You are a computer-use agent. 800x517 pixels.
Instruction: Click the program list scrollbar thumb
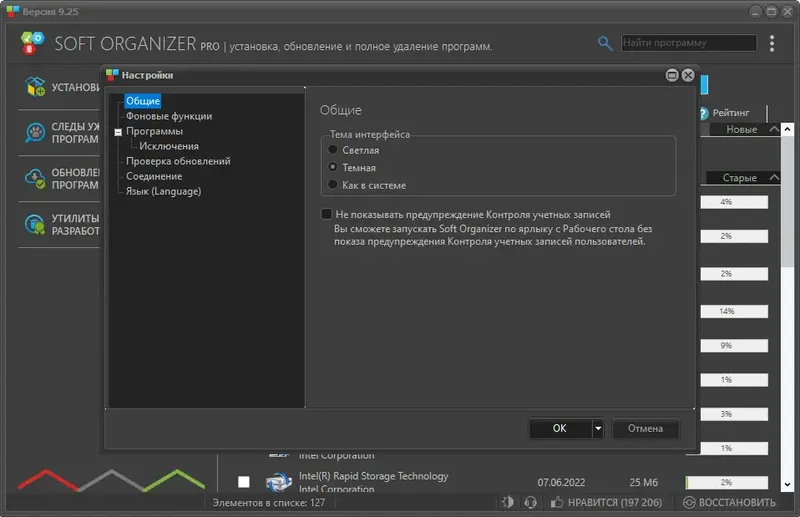[x=787, y=201]
